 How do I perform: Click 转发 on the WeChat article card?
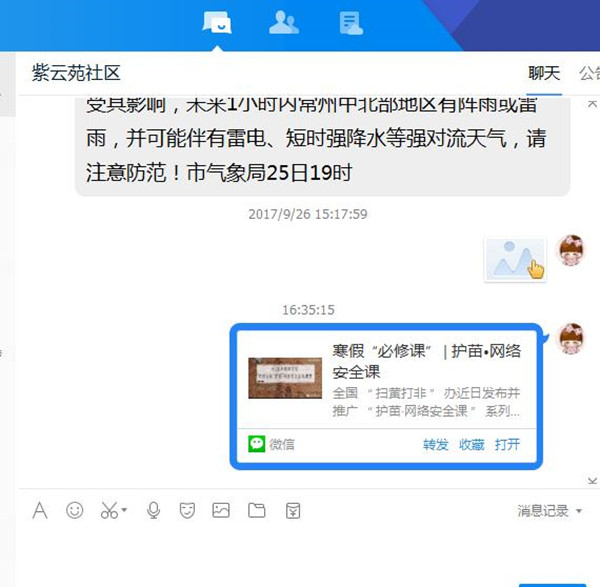click(x=435, y=445)
